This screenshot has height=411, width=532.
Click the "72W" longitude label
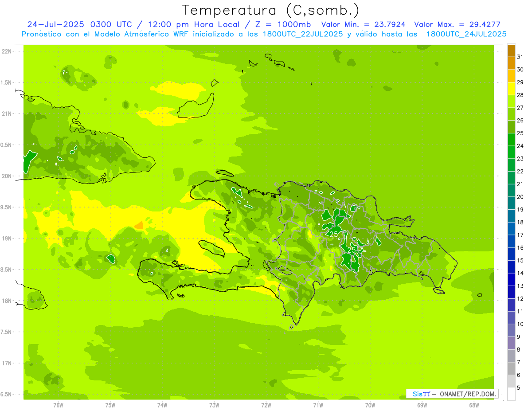[266, 405]
